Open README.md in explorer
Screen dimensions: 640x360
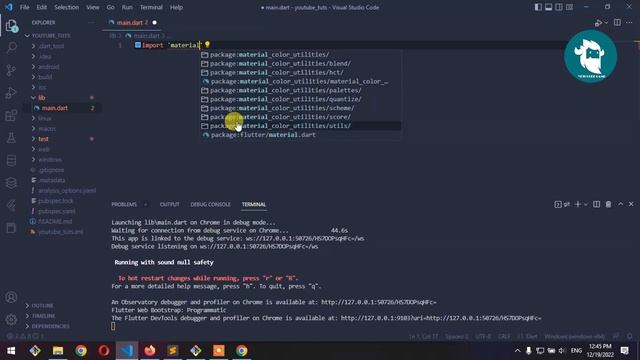55,222
